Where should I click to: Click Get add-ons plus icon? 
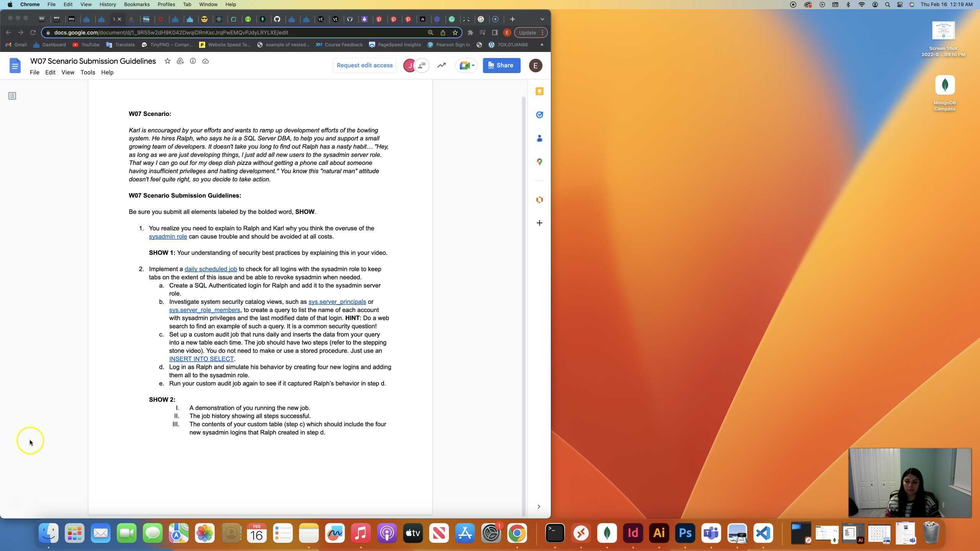pos(539,223)
